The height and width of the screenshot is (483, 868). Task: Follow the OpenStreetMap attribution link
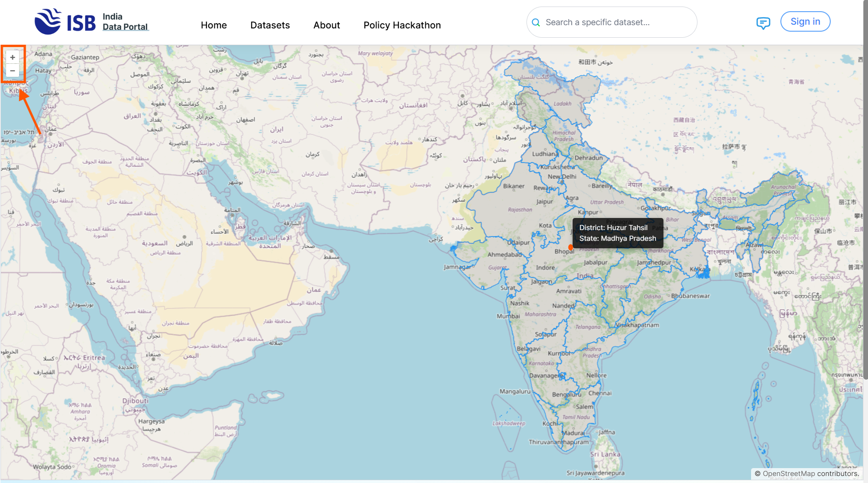coord(788,474)
